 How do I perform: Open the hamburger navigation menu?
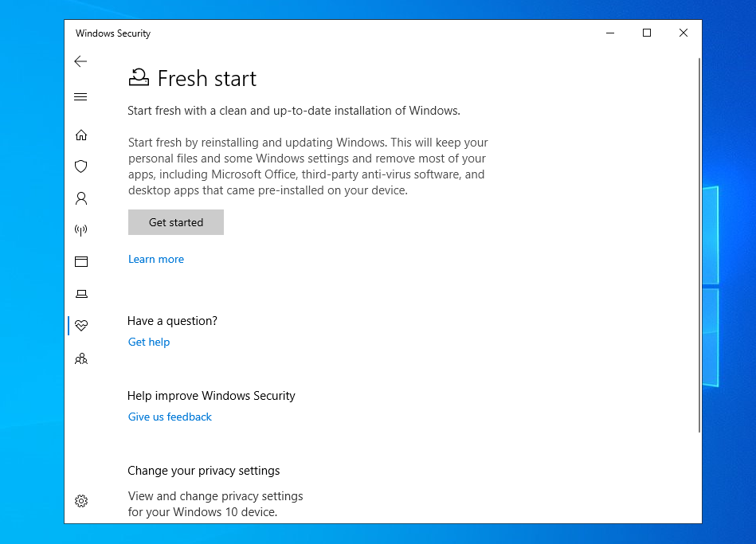point(80,97)
